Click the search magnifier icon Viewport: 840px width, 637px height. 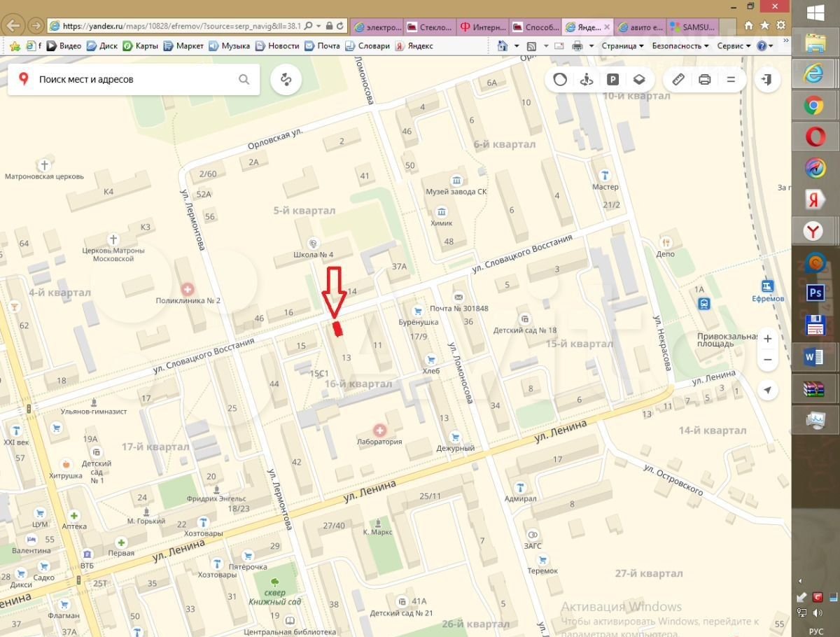tap(244, 80)
